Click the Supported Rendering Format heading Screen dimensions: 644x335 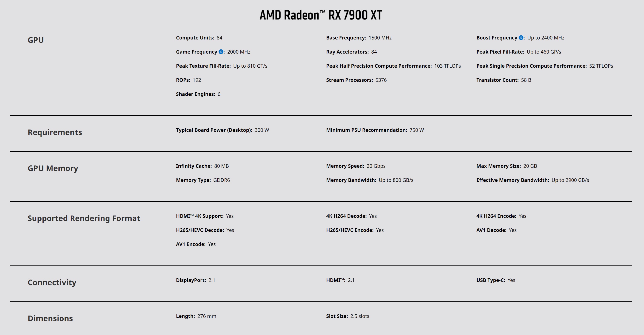point(84,218)
